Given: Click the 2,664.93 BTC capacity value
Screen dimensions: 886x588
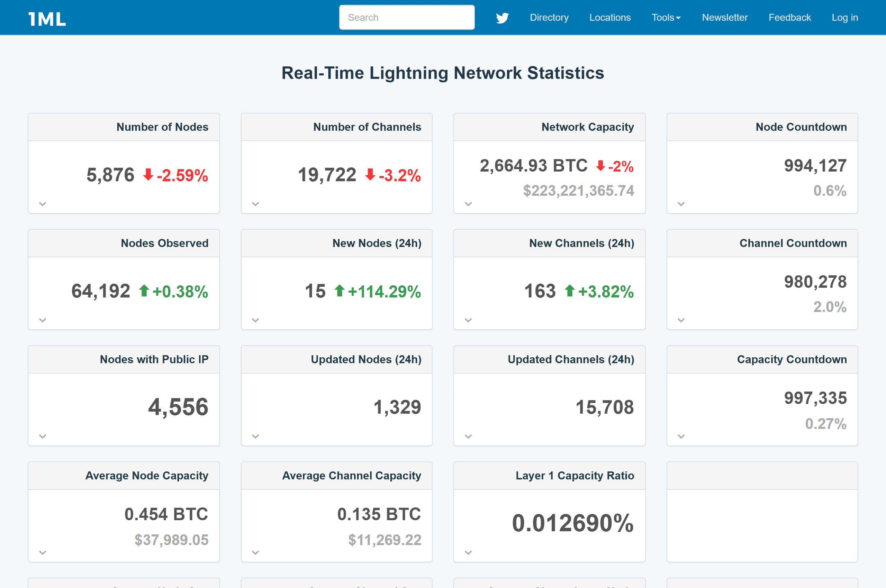Looking at the screenshot, I should 534,166.
